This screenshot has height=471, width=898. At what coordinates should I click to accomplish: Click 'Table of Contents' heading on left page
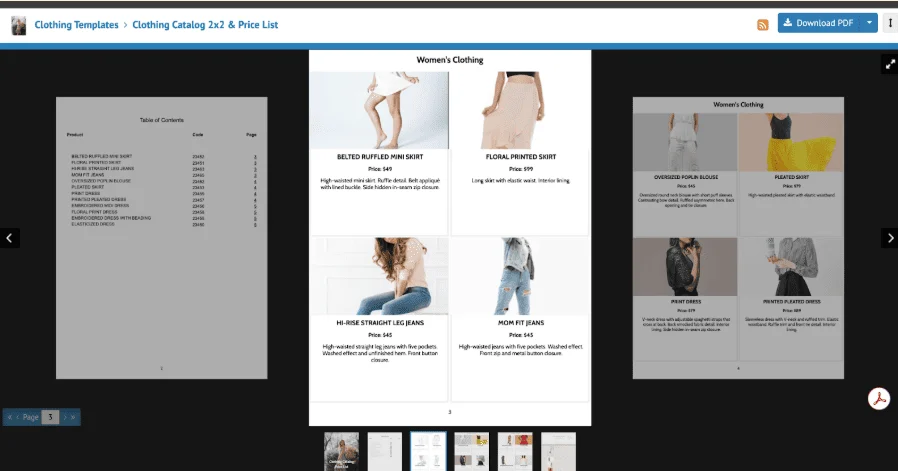pos(162,120)
